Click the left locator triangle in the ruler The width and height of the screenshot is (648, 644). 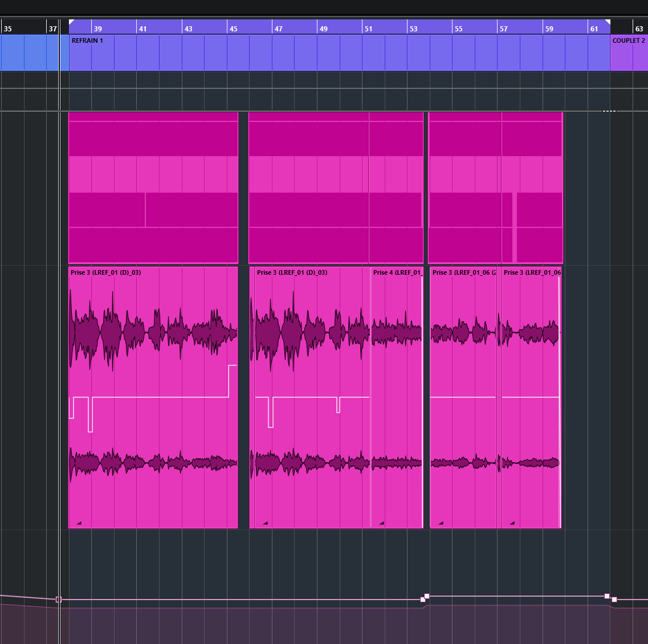[x=71, y=22]
